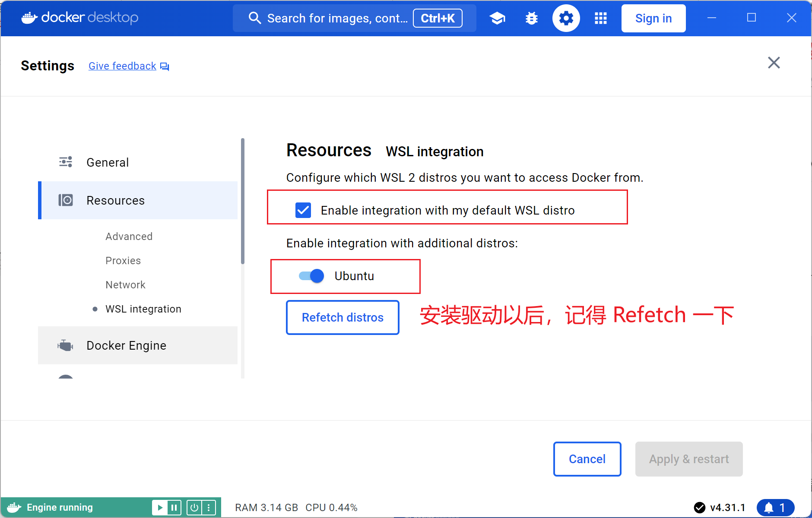Screen dimensions: 812x518
Task: Open the Learning center graduation cap icon
Action: click(x=497, y=18)
